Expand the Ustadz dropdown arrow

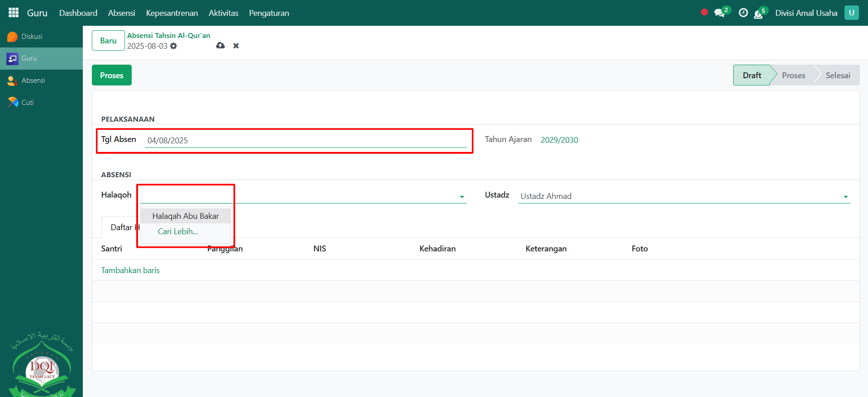coord(845,197)
